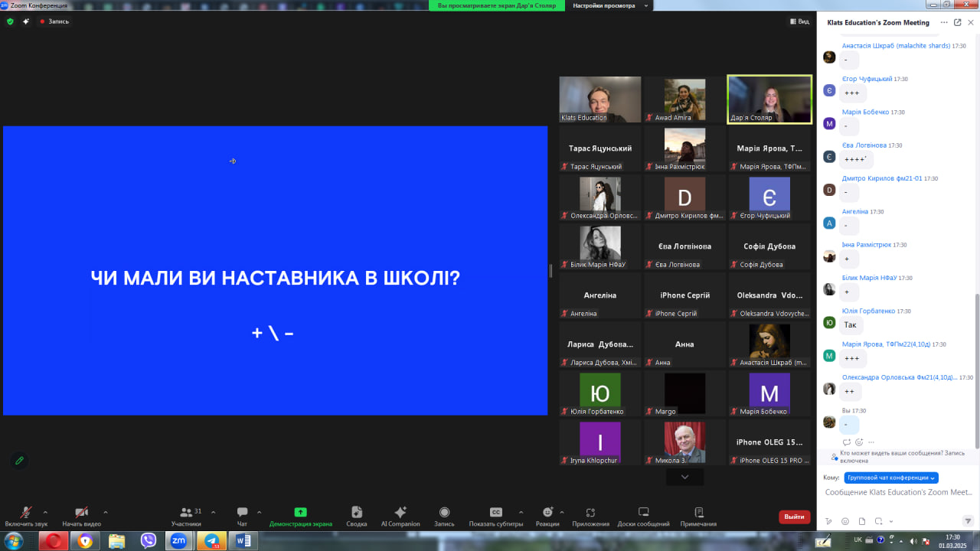Open AI Companion in toolbar
This screenshot has height=551, width=980.
coord(400,517)
